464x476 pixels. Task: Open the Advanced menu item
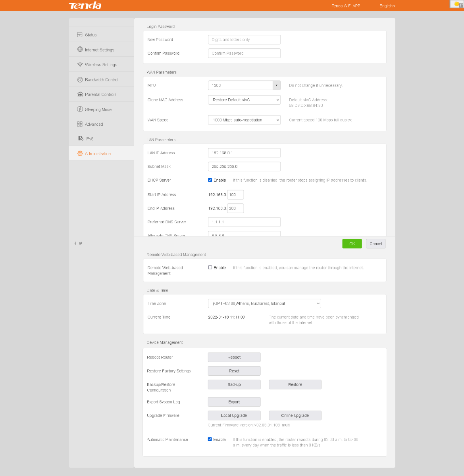(x=102, y=124)
